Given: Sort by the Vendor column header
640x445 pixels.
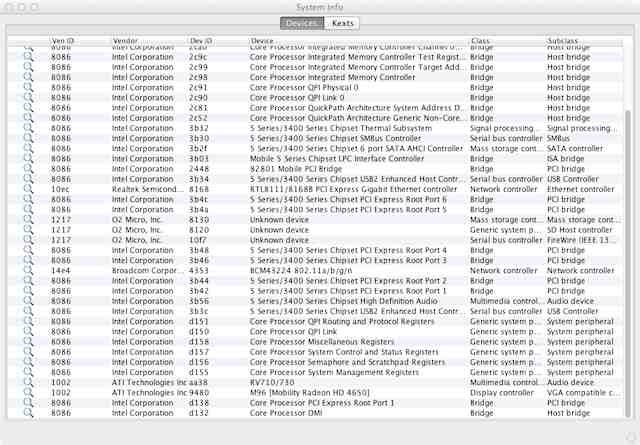Looking at the screenshot, I should (125, 41).
